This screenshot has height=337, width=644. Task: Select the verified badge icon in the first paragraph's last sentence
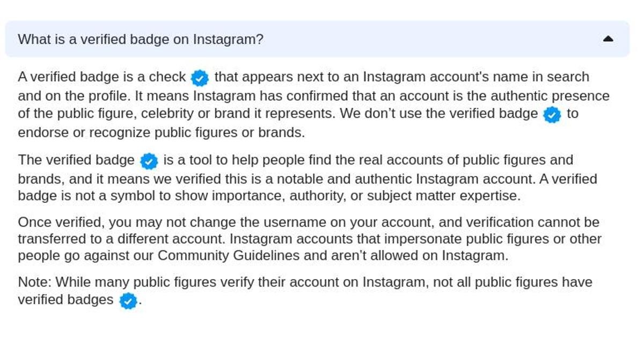[552, 114]
